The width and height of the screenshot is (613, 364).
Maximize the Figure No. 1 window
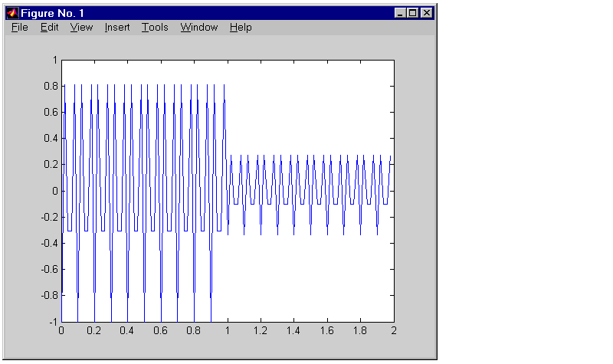413,13
